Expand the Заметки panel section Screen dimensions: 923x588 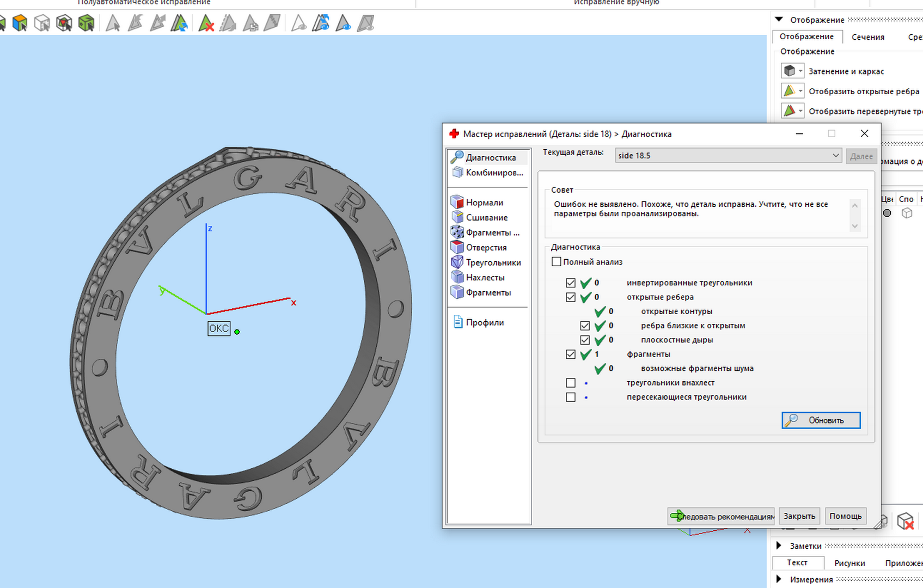pos(779,546)
